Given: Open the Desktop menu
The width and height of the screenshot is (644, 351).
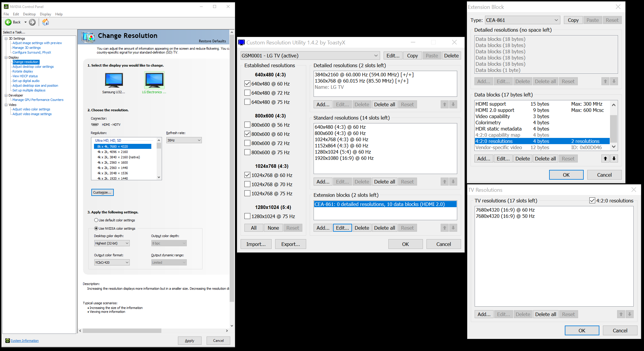Looking at the screenshot, I should click(29, 14).
